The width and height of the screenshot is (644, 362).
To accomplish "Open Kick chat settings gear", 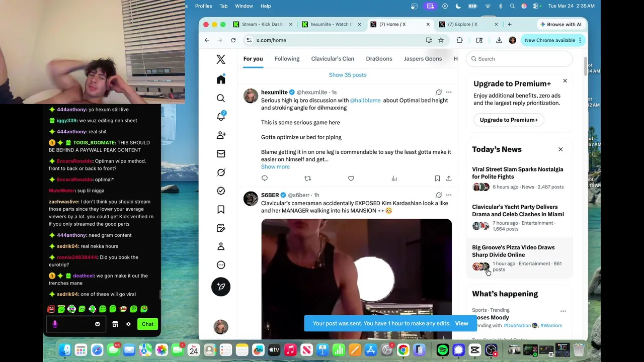I will pyautogui.click(x=128, y=324).
